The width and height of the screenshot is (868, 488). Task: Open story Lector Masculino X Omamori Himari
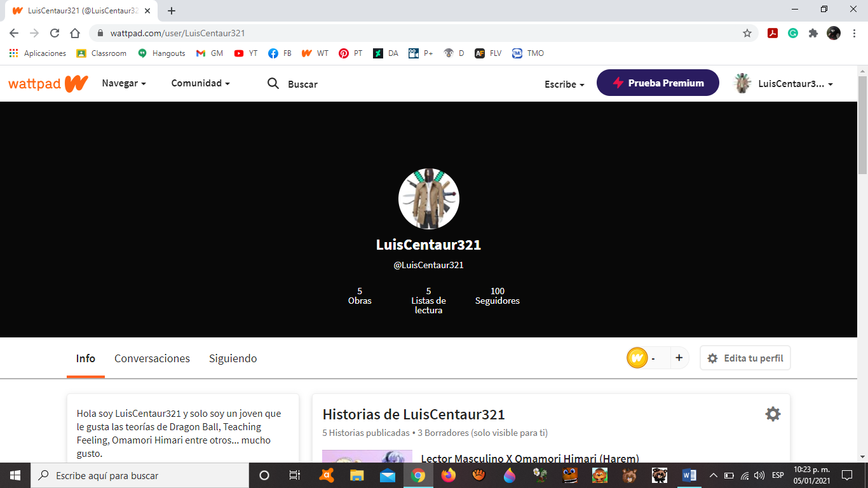530,458
